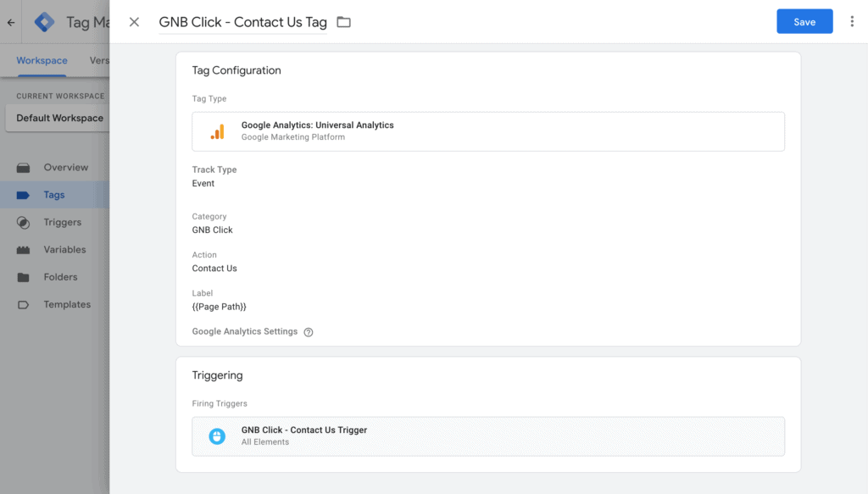Open the Tags section
The height and width of the screenshot is (494, 868).
pyautogui.click(x=55, y=195)
